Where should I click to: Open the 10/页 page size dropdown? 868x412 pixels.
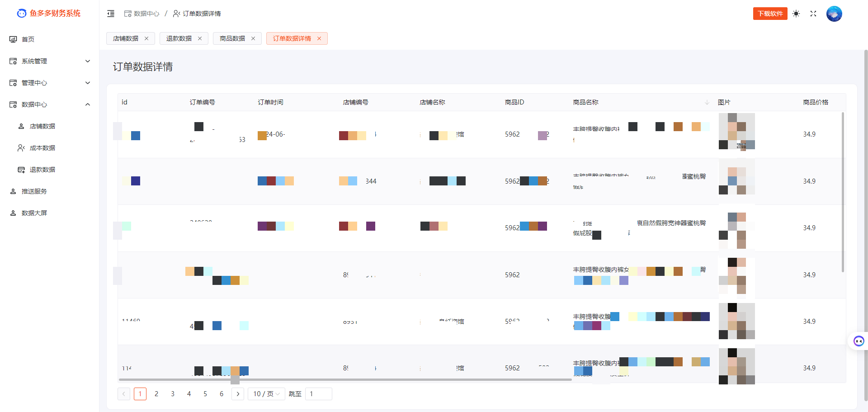tap(266, 394)
